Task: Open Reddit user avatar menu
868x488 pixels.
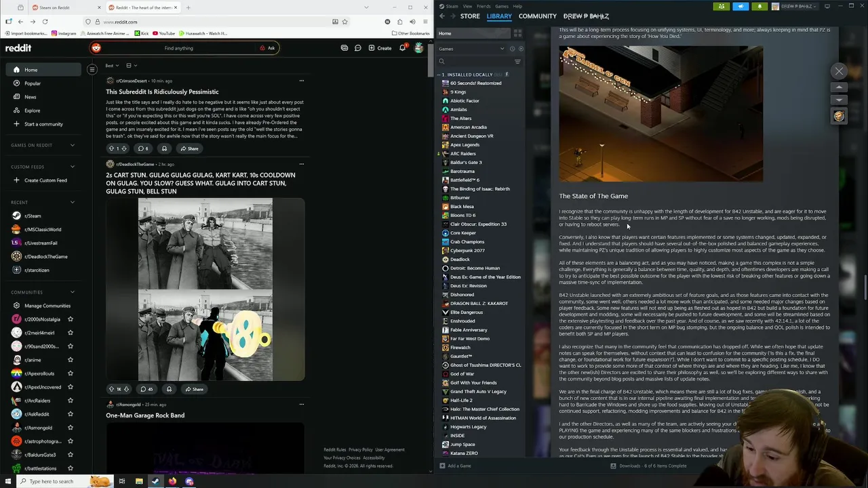Action: pyautogui.click(x=418, y=48)
